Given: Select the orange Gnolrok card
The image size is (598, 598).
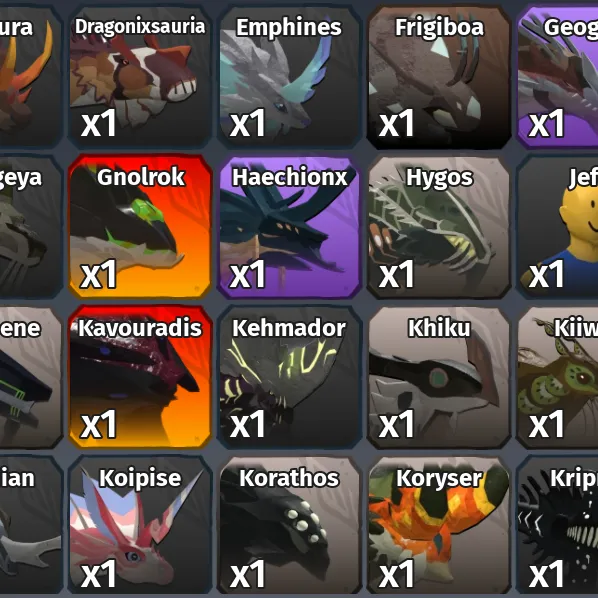Looking at the screenshot, I should click(x=140, y=226).
